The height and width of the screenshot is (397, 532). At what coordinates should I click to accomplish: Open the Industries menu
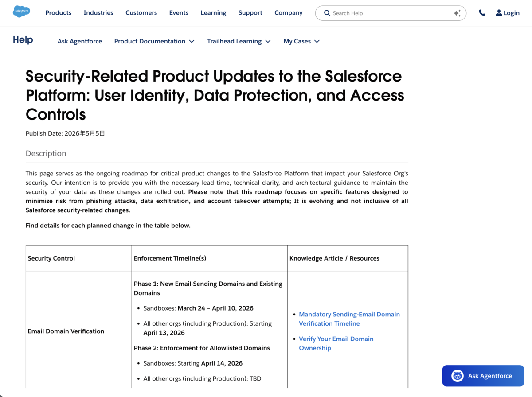coord(98,13)
